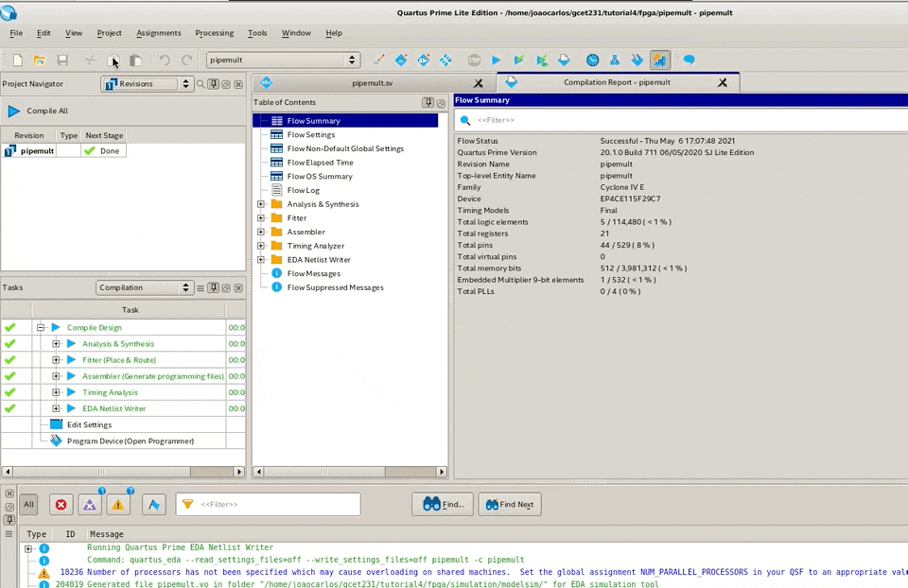Viewport: 908px width, 588px height.
Task: Start Compilation with the blue play icon
Action: coord(497,60)
